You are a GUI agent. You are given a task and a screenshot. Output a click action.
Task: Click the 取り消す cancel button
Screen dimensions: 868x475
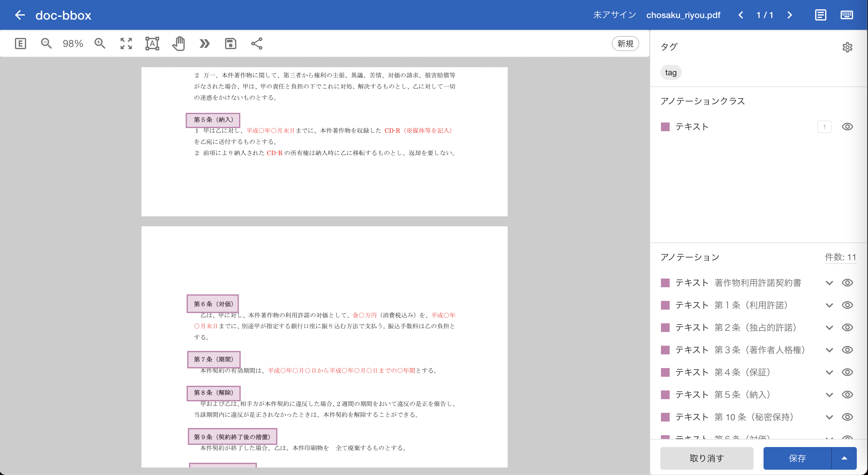(x=707, y=458)
